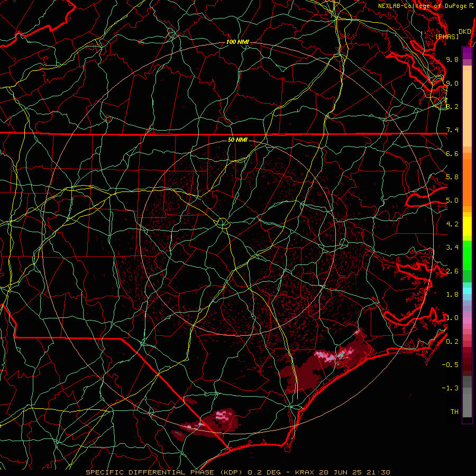Click the yellow segment of color bar
Image resolution: width=476 pixels, height=476 pixels.
(x=467, y=226)
